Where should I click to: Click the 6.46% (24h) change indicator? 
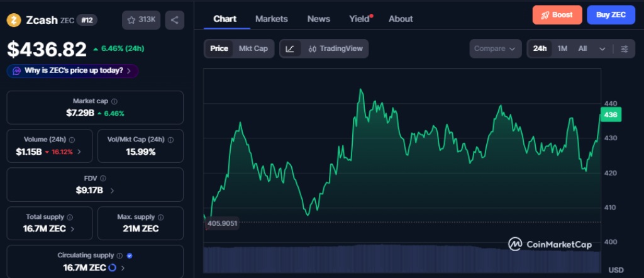tap(119, 48)
